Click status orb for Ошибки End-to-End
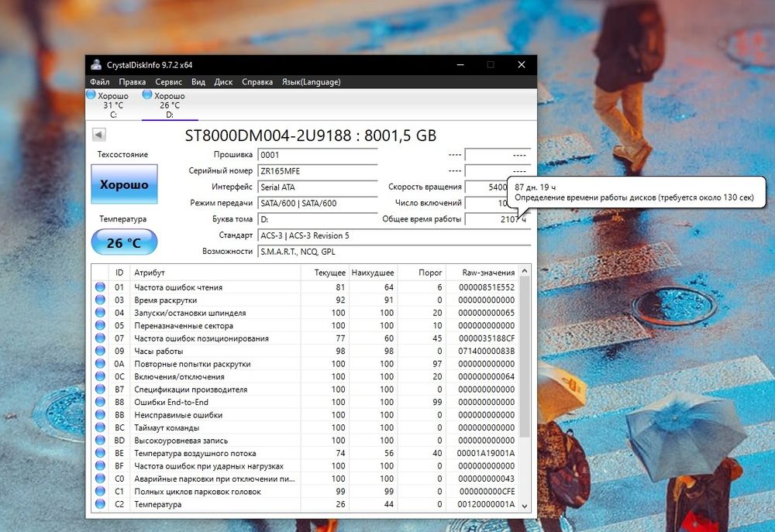Screen dimensions: 775x532 pos(100,402)
